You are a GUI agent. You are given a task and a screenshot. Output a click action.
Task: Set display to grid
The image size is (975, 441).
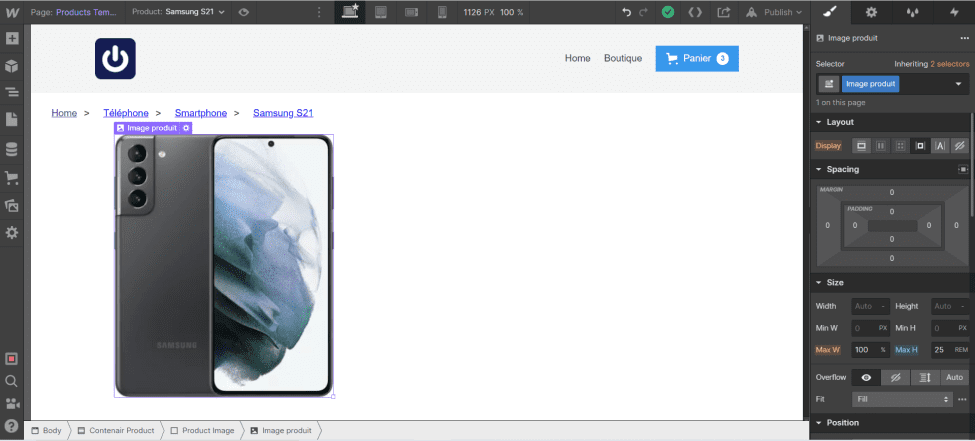click(900, 146)
